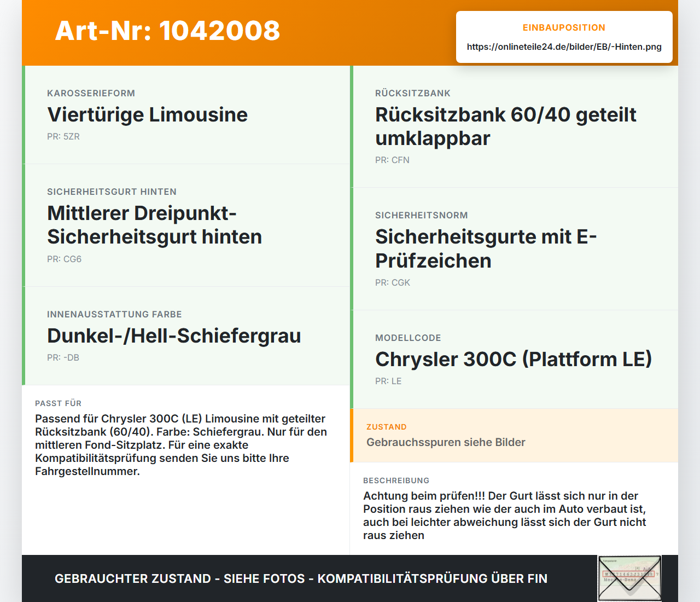Select the Viertürige Limousine value
This screenshot has height=602, width=700.
[147, 115]
